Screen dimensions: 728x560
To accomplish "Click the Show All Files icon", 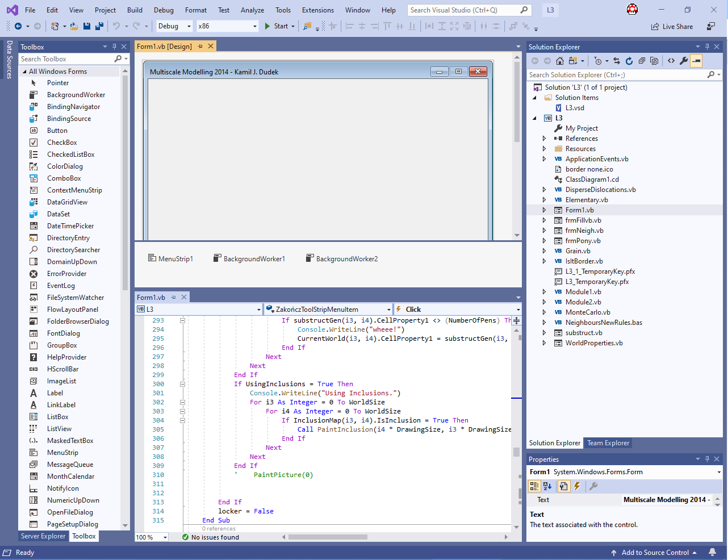I will click(x=654, y=61).
